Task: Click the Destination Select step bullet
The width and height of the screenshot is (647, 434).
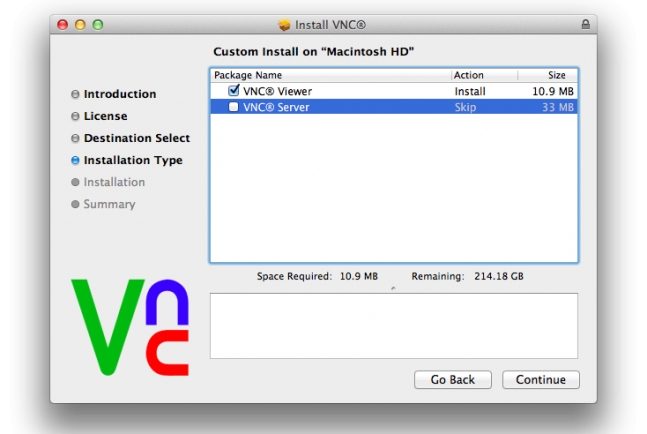Action: coord(75,138)
